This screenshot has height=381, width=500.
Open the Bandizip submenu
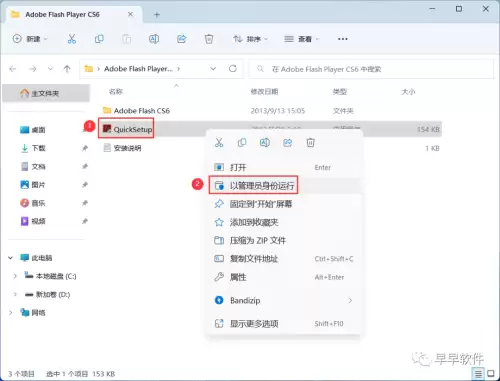coord(284,300)
